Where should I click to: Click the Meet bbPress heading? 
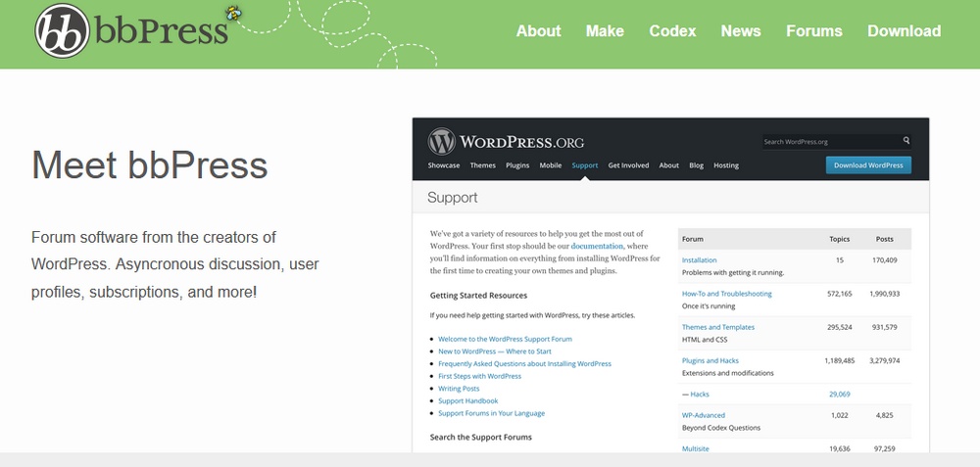149,165
